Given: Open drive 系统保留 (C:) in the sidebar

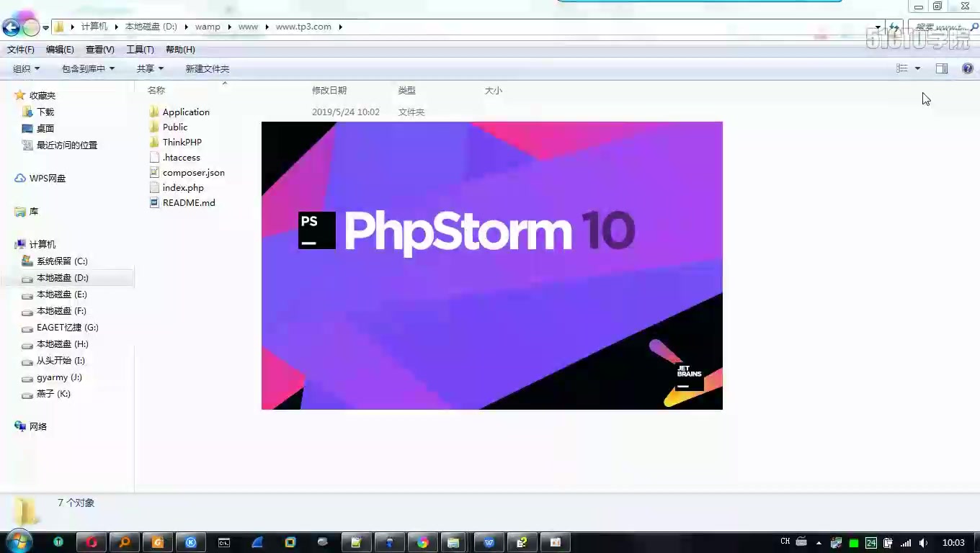Looking at the screenshot, I should pyautogui.click(x=62, y=261).
